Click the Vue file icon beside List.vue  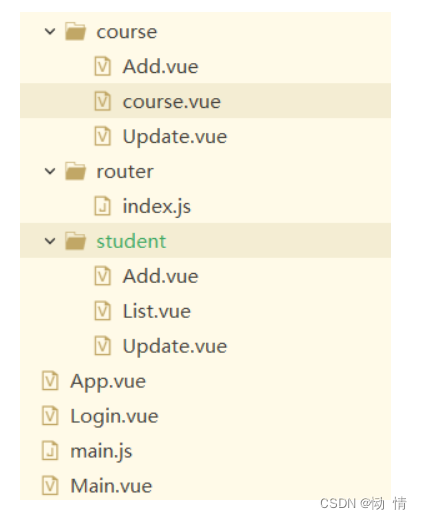(103, 311)
